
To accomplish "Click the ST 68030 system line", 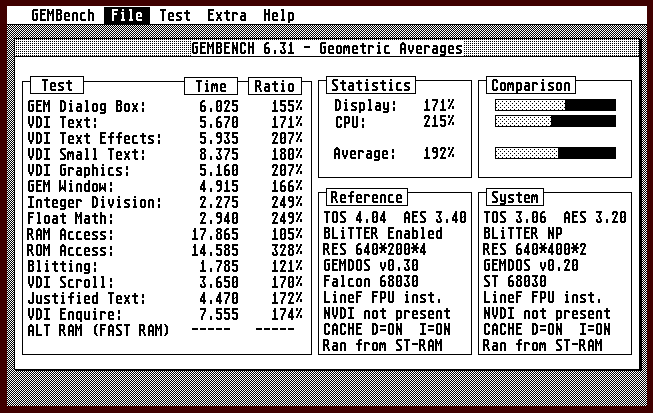I will [x=515, y=282].
